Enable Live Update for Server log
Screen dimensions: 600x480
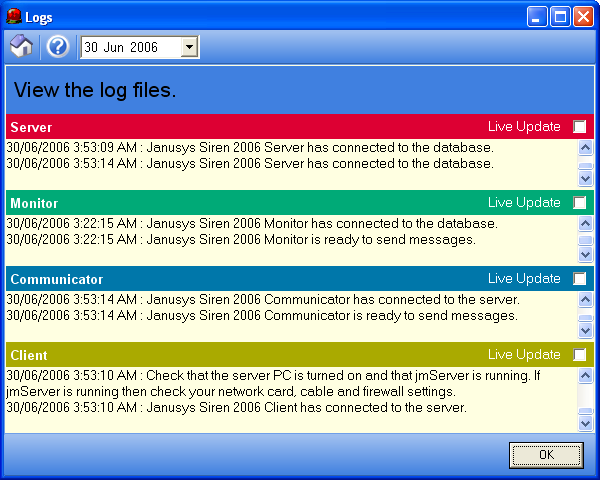point(579,126)
